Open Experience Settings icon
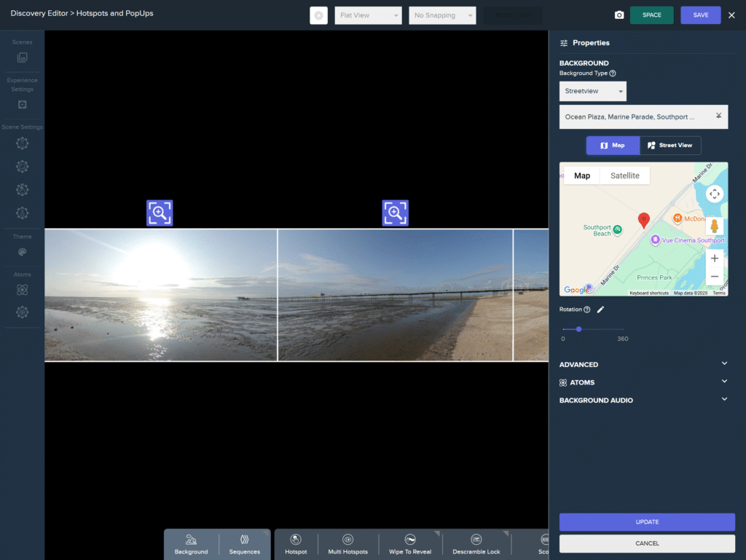Screen dimensions: 746x560 click(x=23, y=105)
